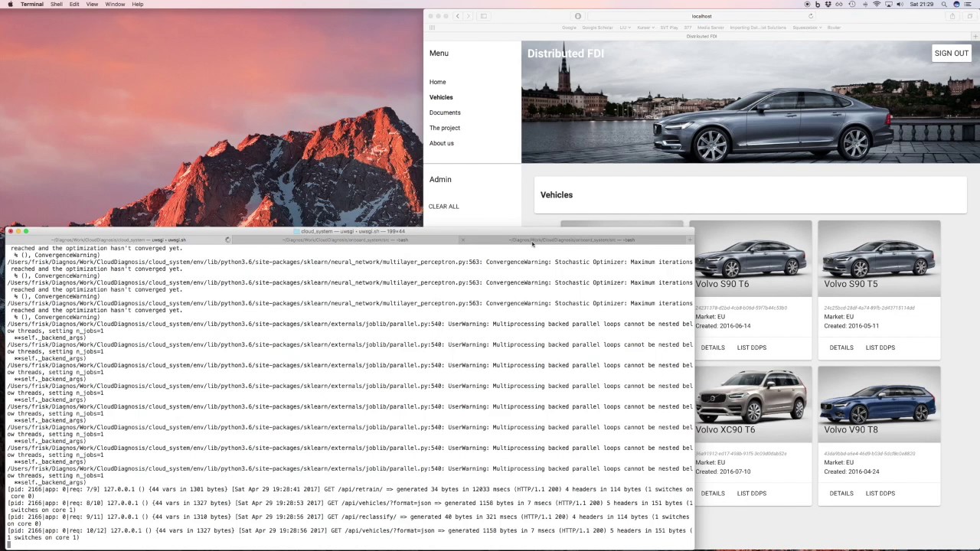Open the Help menu

point(138,5)
